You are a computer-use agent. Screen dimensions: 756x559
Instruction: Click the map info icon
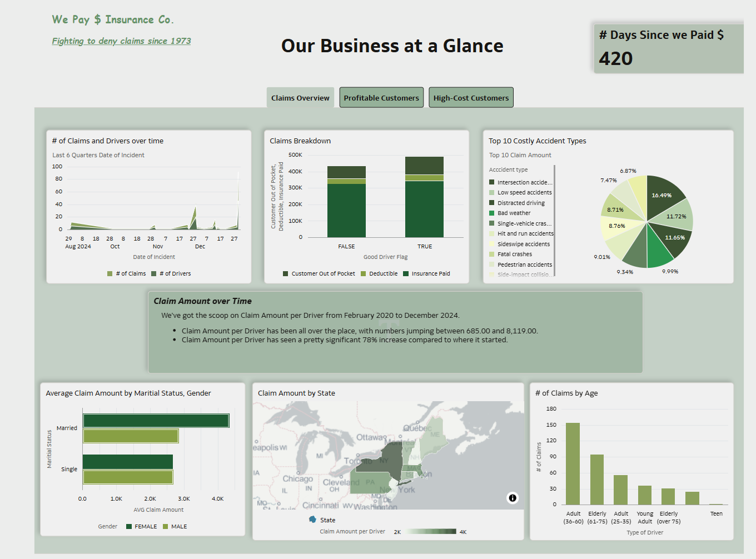pos(513,498)
